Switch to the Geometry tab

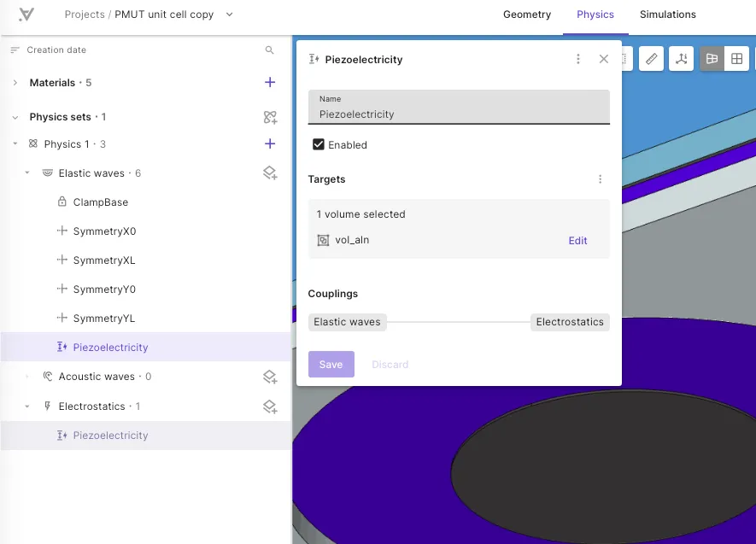point(527,15)
